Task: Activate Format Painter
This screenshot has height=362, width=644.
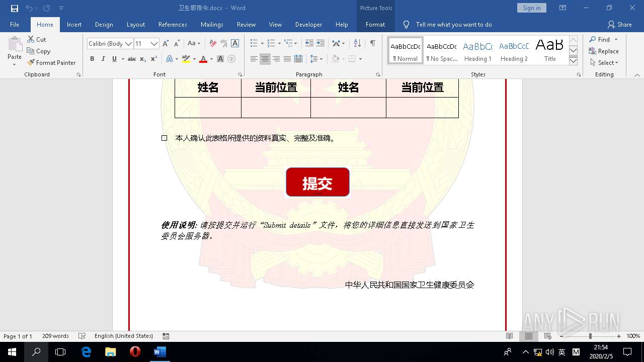Action: 51,62
